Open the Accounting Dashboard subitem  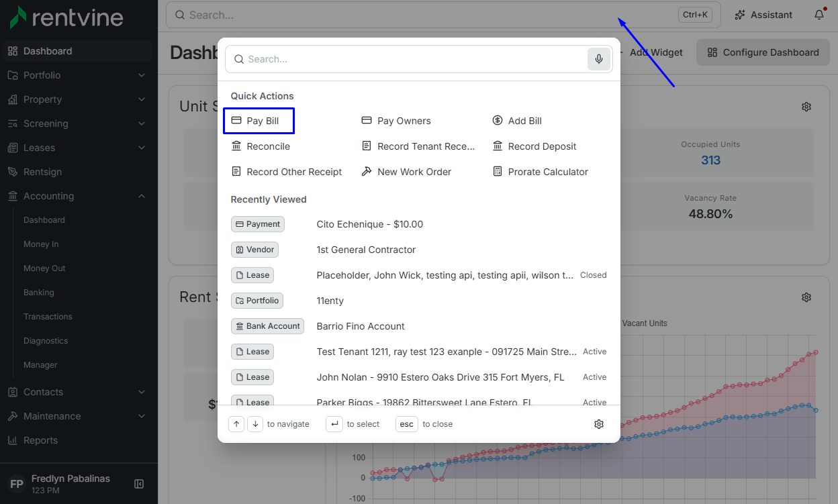(44, 220)
